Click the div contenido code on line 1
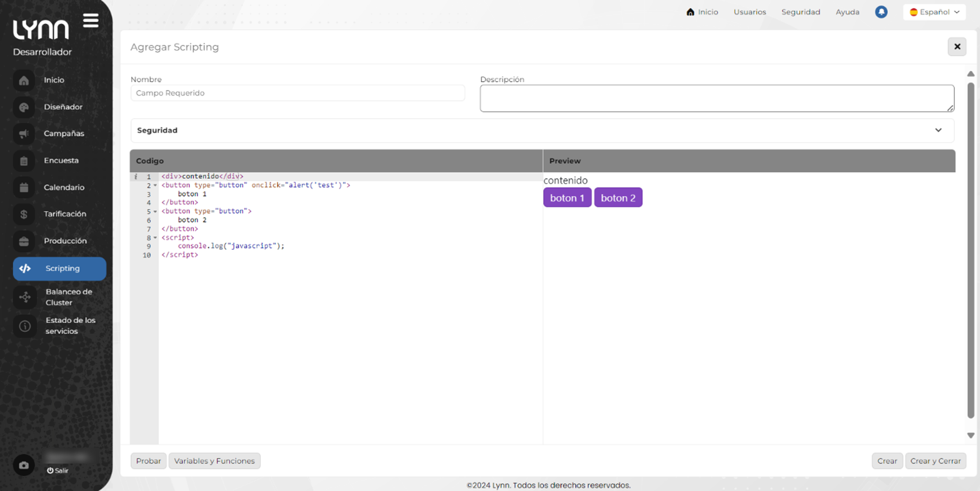The width and height of the screenshot is (980, 491). (x=202, y=176)
